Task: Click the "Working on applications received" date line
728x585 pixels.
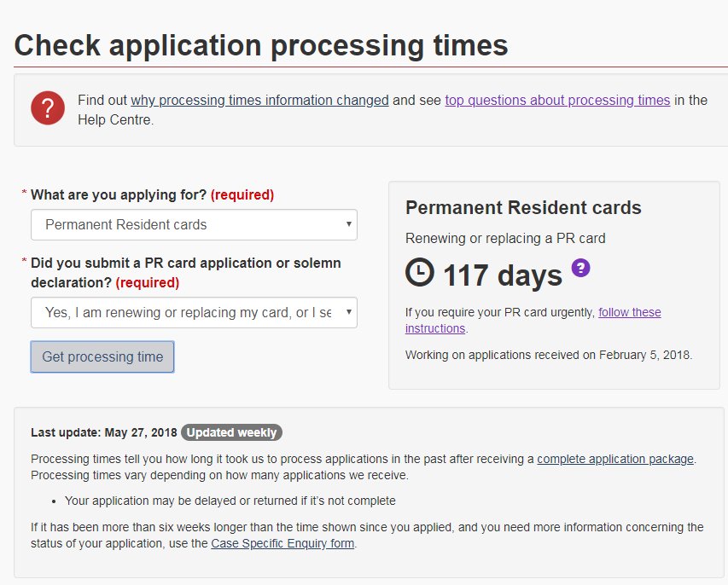Action: [x=548, y=355]
